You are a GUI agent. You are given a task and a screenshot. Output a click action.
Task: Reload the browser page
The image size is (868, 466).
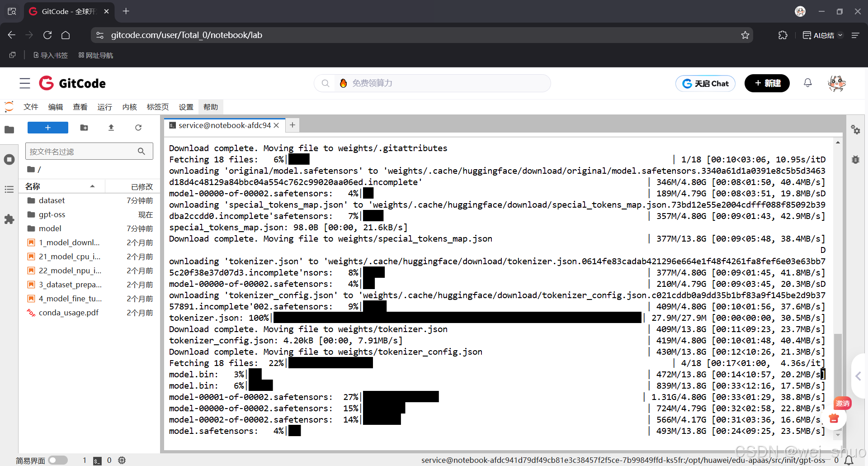tap(47, 35)
